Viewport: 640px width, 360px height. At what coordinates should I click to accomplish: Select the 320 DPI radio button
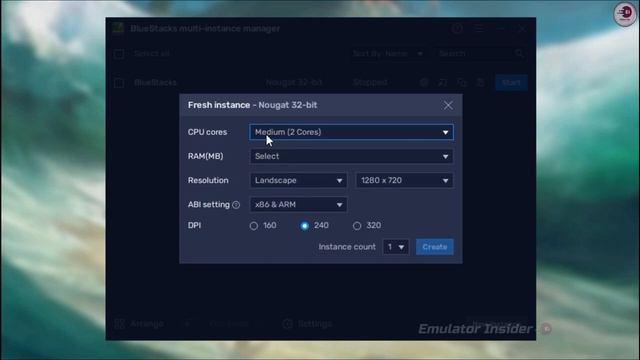[357, 226]
